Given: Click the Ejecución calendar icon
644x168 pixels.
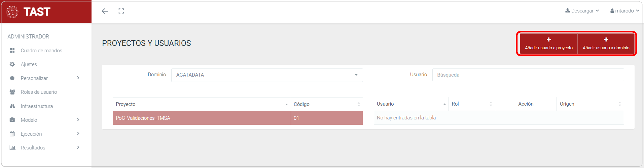Looking at the screenshot, I should coord(12,134).
